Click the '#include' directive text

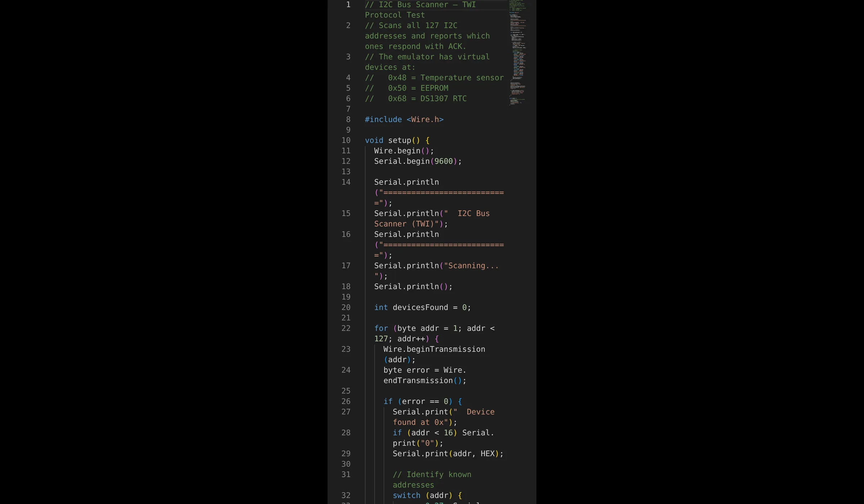click(x=383, y=120)
